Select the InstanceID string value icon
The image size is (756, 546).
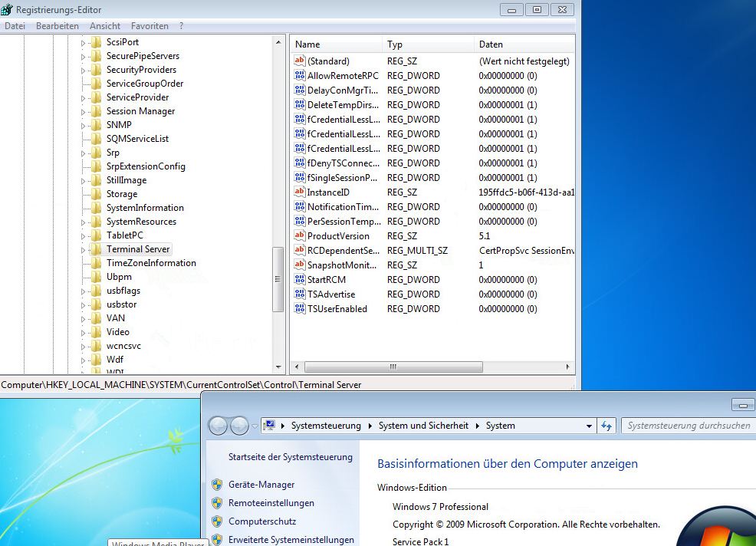(300, 192)
